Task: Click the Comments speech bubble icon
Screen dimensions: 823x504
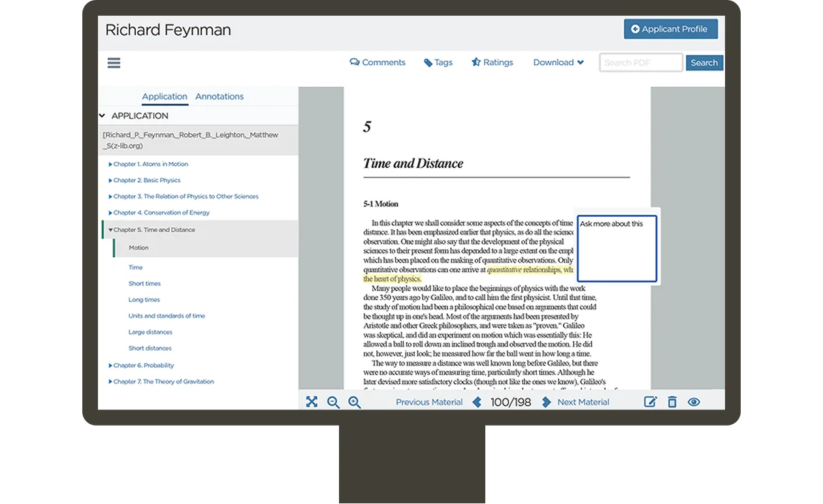Action: tap(355, 62)
